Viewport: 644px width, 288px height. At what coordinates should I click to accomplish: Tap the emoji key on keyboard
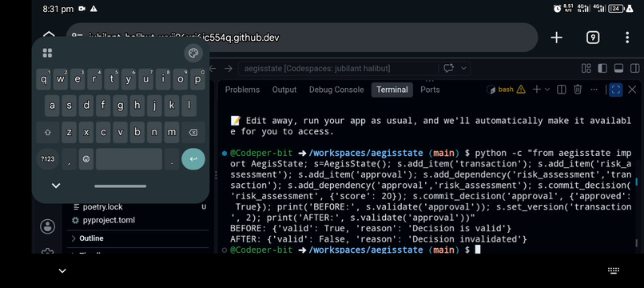[85, 159]
